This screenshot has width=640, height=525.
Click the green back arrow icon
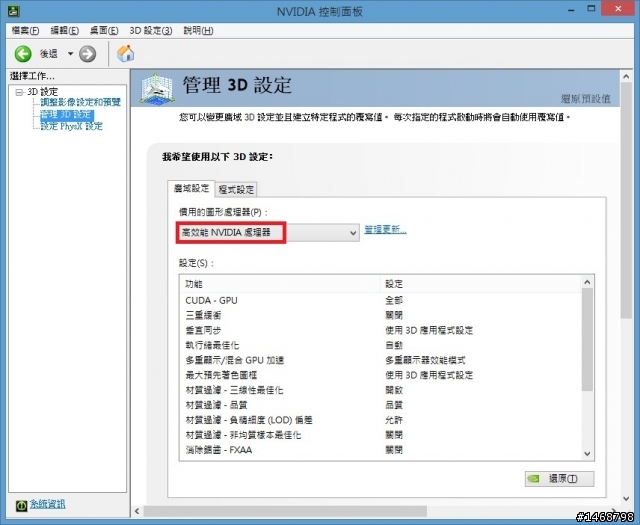(x=23, y=53)
